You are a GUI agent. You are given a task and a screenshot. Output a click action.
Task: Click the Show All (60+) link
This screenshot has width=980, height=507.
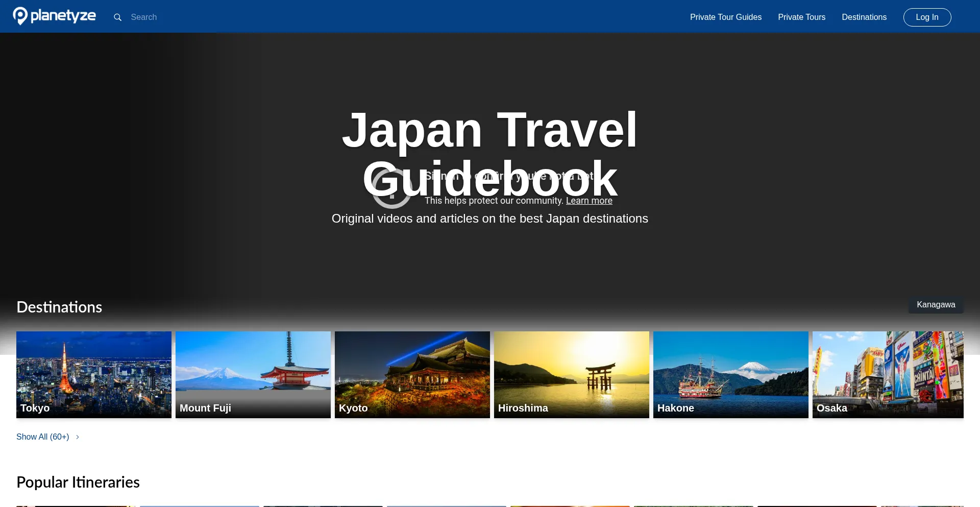pos(43,437)
